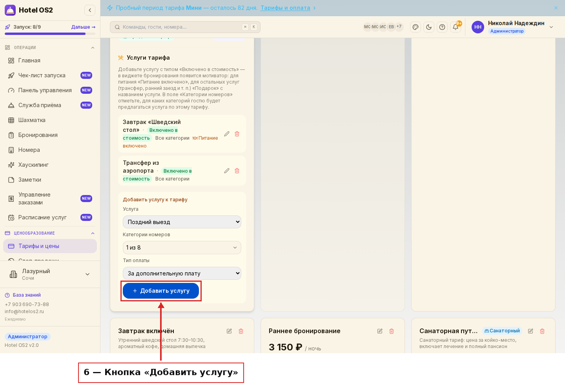The image size is (565, 392).
Task: Expand the Лазурный Сочи hotel switcher
Action: coord(50,274)
